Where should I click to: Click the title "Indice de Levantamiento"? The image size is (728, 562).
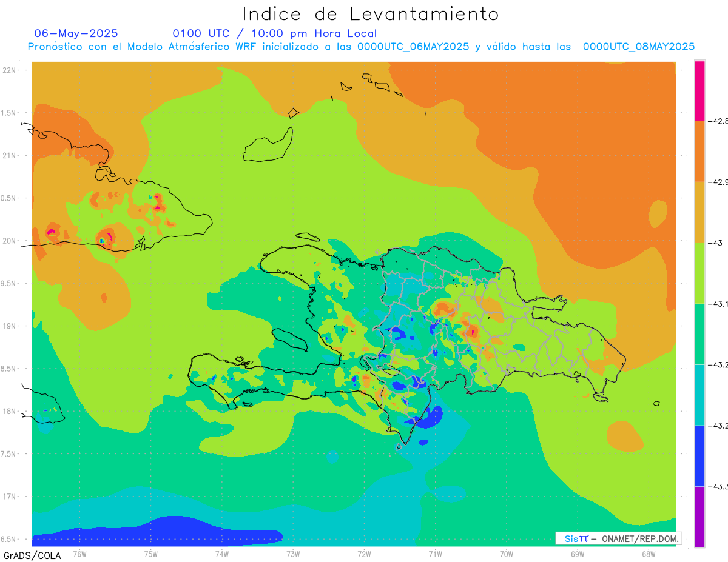(371, 13)
